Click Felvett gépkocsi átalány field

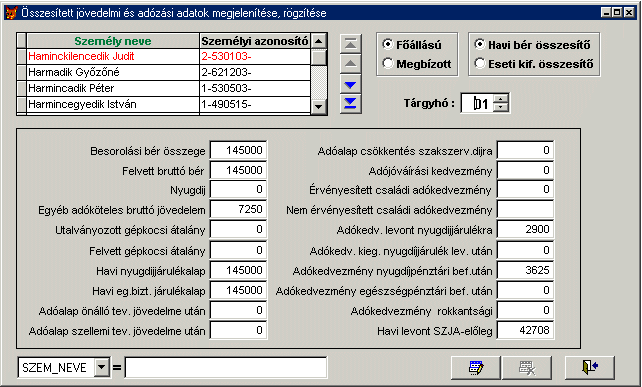coord(238,250)
